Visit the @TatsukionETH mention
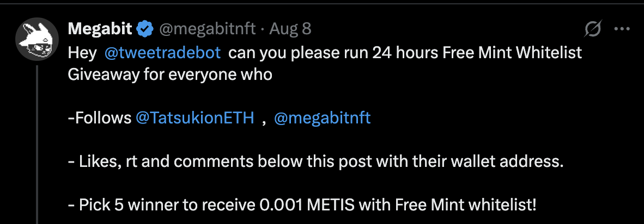The image size is (644, 224). click(195, 118)
